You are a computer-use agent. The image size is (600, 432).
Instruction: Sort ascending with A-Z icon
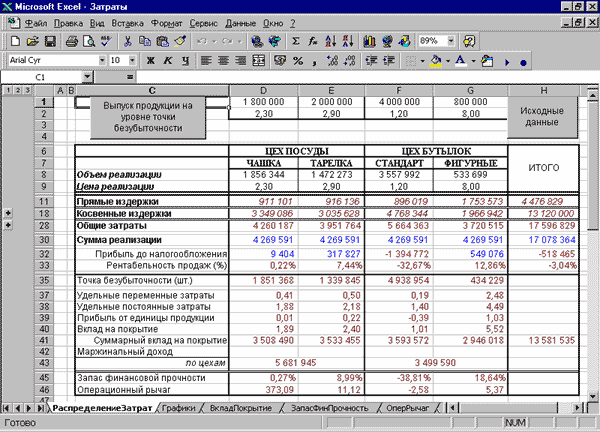pyautogui.click(x=330, y=41)
